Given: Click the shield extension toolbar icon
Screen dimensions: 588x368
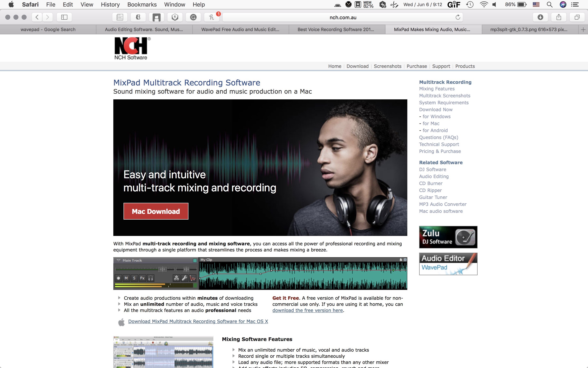Looking at the screenshot, I should (x=175, y=17).
